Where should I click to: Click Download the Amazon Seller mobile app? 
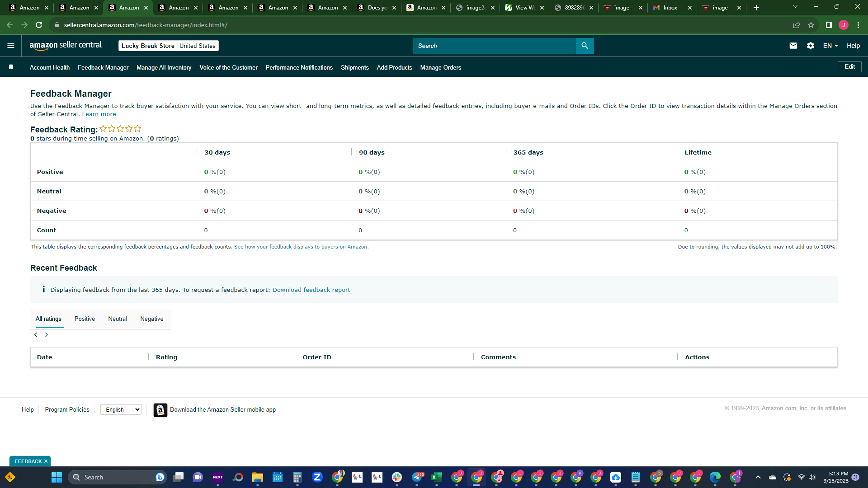click(x=223, y=409)
